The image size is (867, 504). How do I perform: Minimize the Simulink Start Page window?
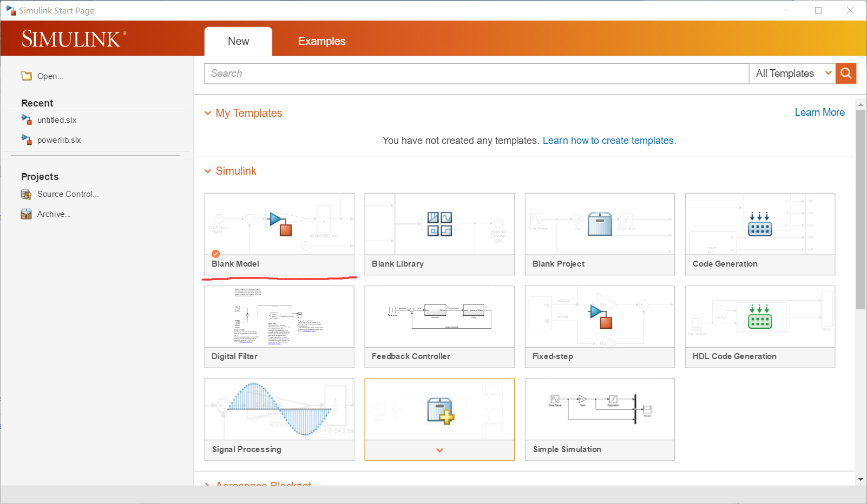tap(787, 10)
